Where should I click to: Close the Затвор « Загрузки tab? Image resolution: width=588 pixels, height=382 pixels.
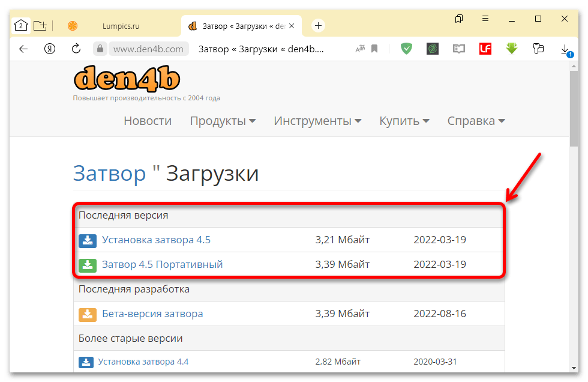point(292,26)
